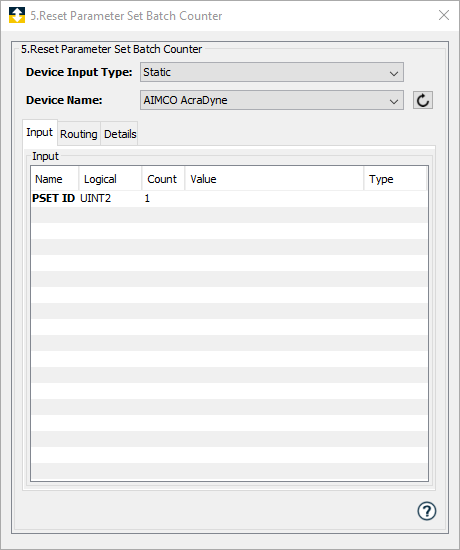
Task: Click the UINT2 logical type cell
Action: coord(95,199)
